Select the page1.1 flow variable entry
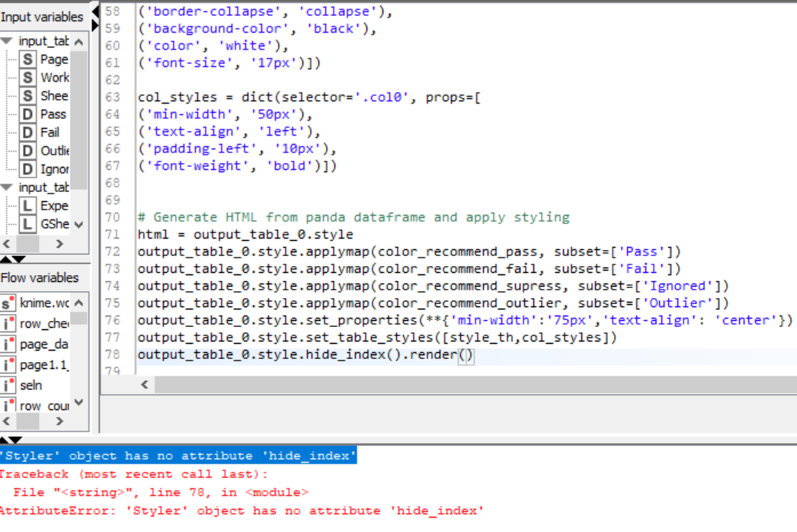797x532 pixels. pos(44,365)
